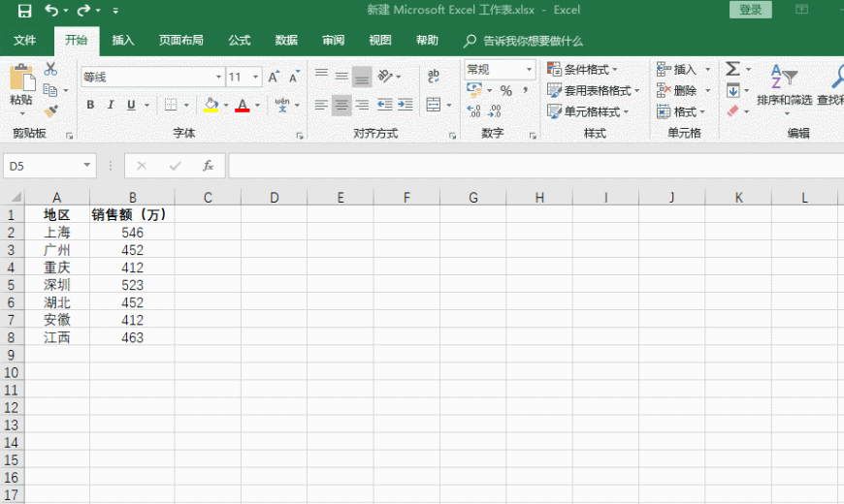
Task: Switch to the 插入 ribbon tab
Action: 123,41
